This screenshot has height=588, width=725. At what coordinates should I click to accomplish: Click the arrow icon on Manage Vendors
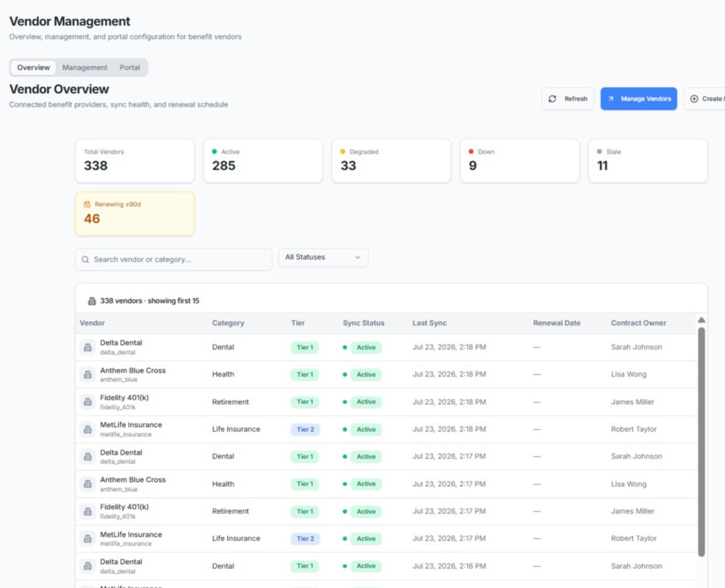coord(611,98)
